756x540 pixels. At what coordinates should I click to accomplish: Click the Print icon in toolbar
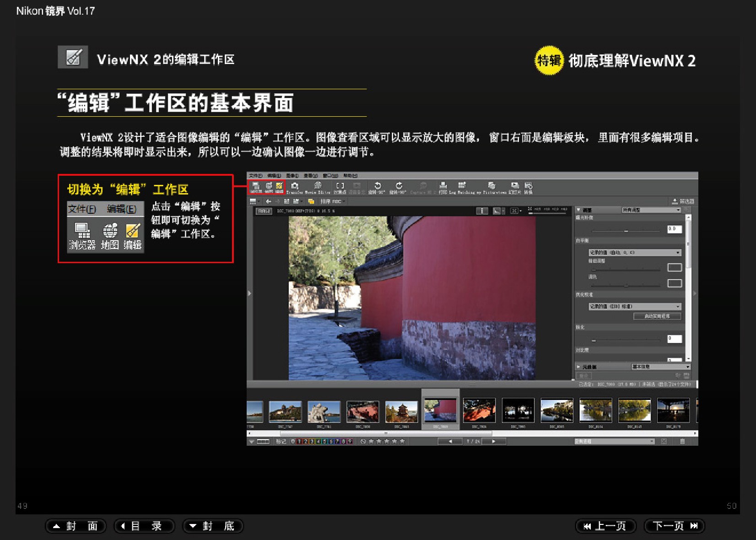[443, 187]
